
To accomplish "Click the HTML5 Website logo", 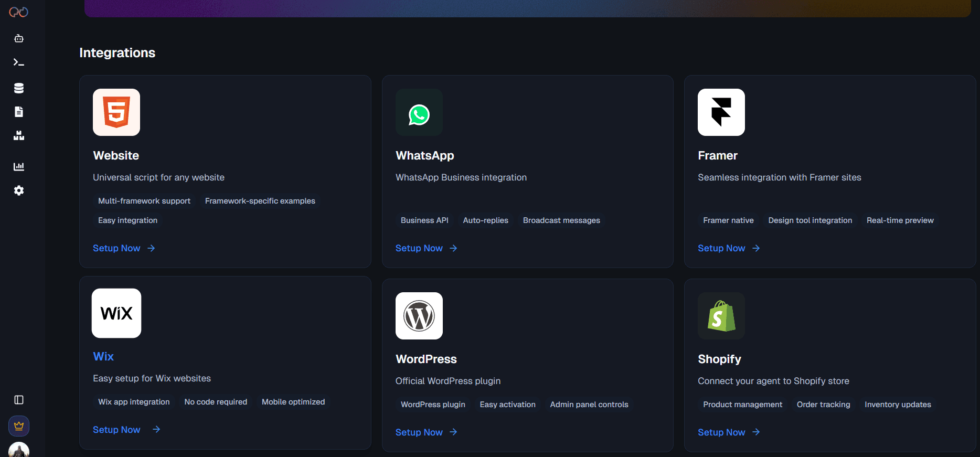I will point(116,112).
